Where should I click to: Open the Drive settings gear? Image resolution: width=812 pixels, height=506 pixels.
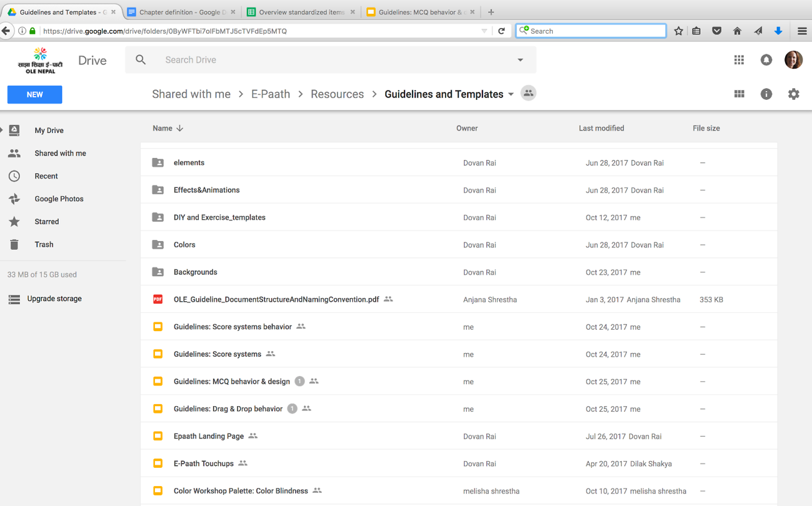point(793,94)
